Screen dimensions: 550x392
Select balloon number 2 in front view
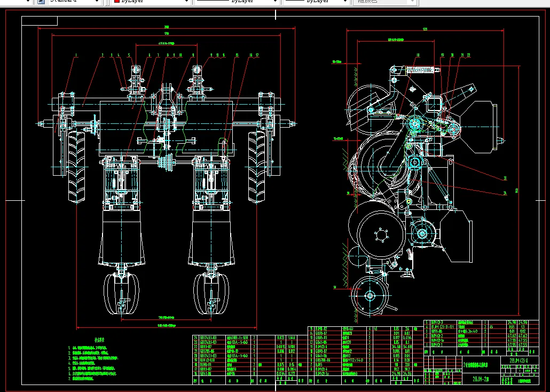point(103,55)
